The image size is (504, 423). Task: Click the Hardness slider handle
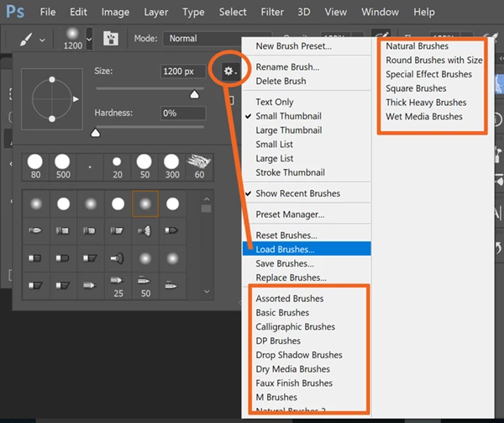pos(96,133)
